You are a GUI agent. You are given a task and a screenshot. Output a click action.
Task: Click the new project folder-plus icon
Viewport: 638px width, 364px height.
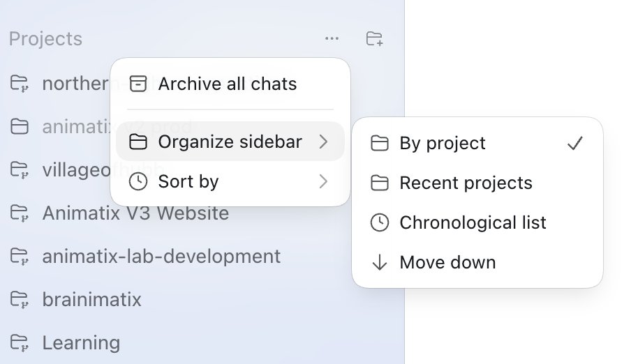click(x=374, y=38)
